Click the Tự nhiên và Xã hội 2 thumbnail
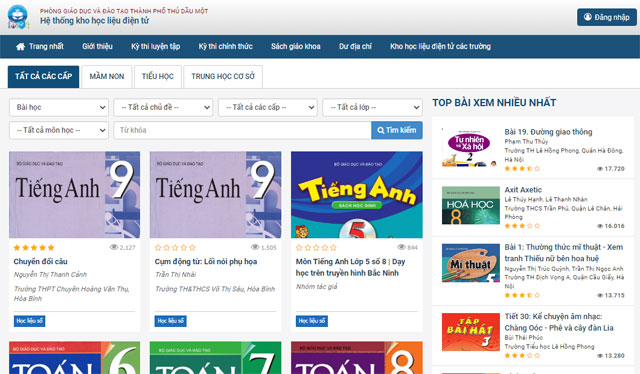640x374 pixels. coord(471,147)
